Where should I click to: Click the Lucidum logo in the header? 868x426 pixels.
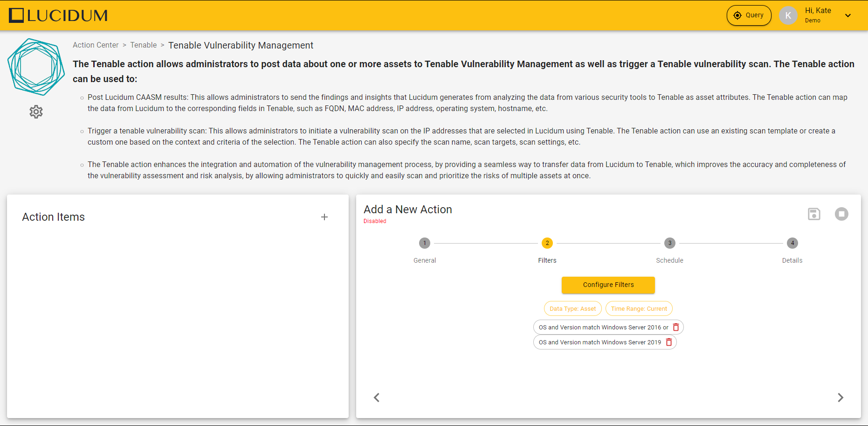click(x=58, y=15)
